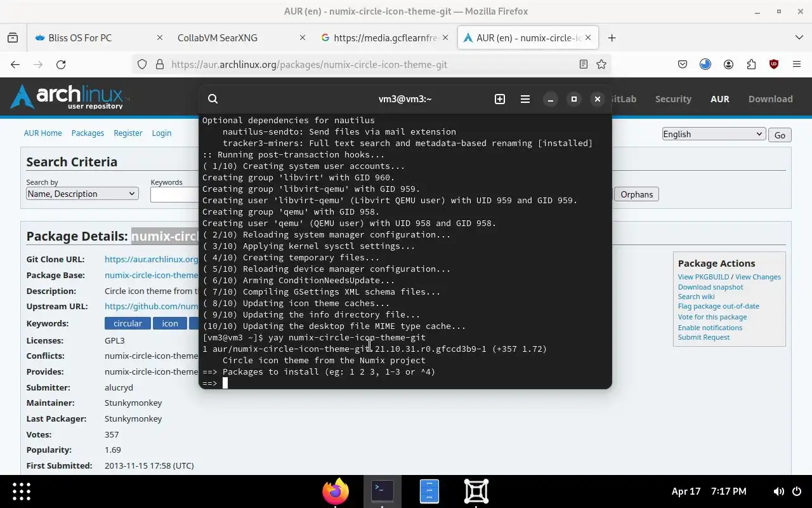Viewport: 812px width, 508px height.
Task: Open the Login link
Action: pos(162,133)
